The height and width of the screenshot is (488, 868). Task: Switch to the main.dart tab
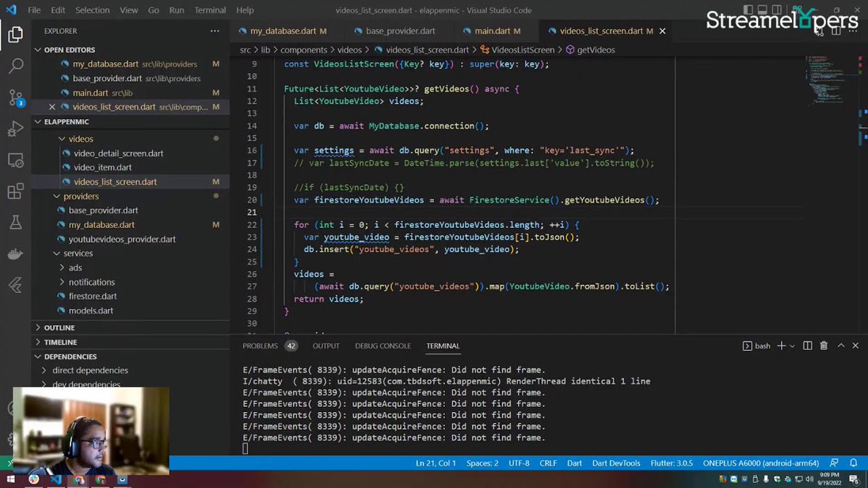(x=493, y=30)
